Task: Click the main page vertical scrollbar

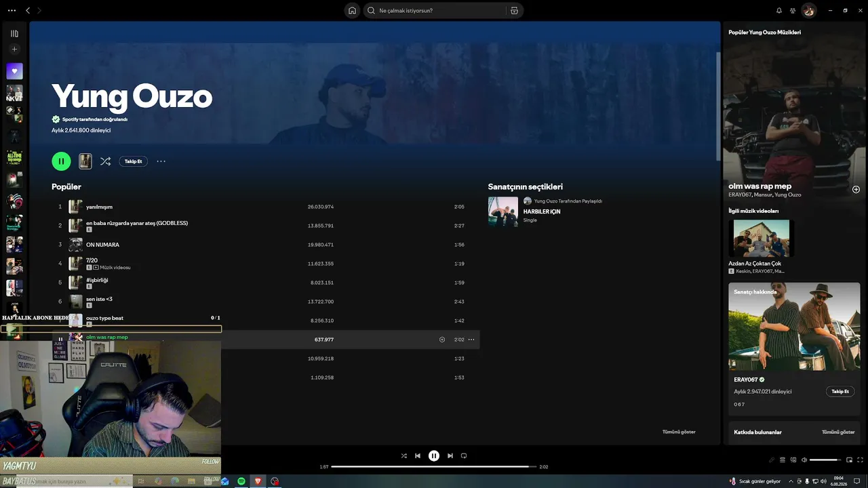Action: [x=718, y=105]
